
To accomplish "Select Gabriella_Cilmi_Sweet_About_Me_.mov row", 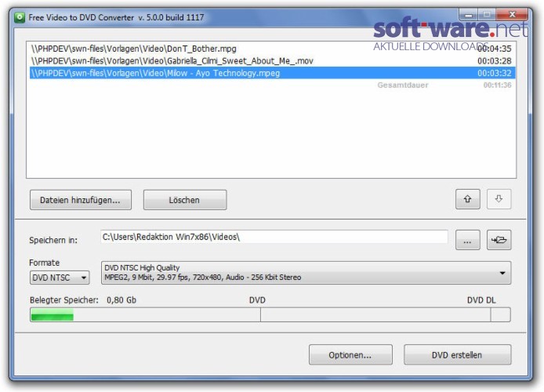I will click(x=272, y=61).
